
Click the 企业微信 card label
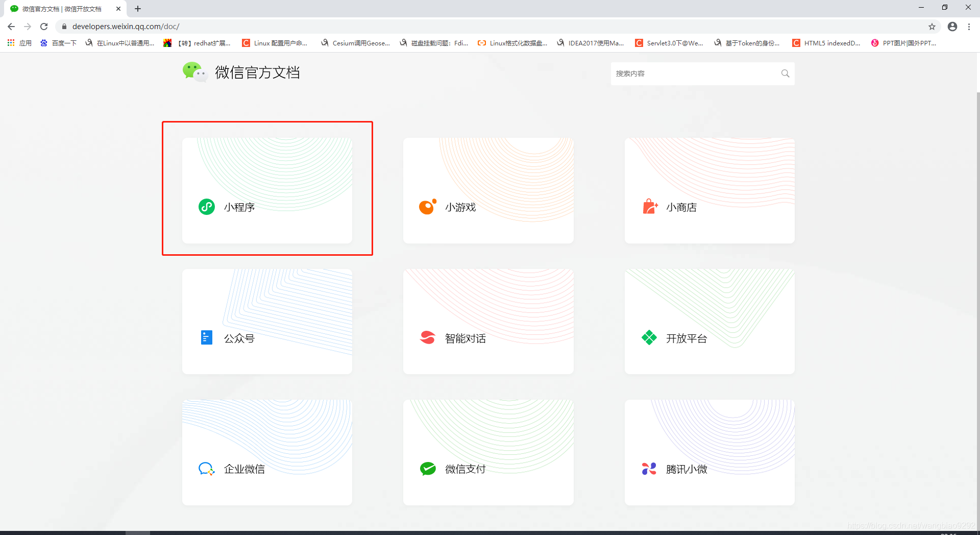pyautogui.click(x=244, y=469)
